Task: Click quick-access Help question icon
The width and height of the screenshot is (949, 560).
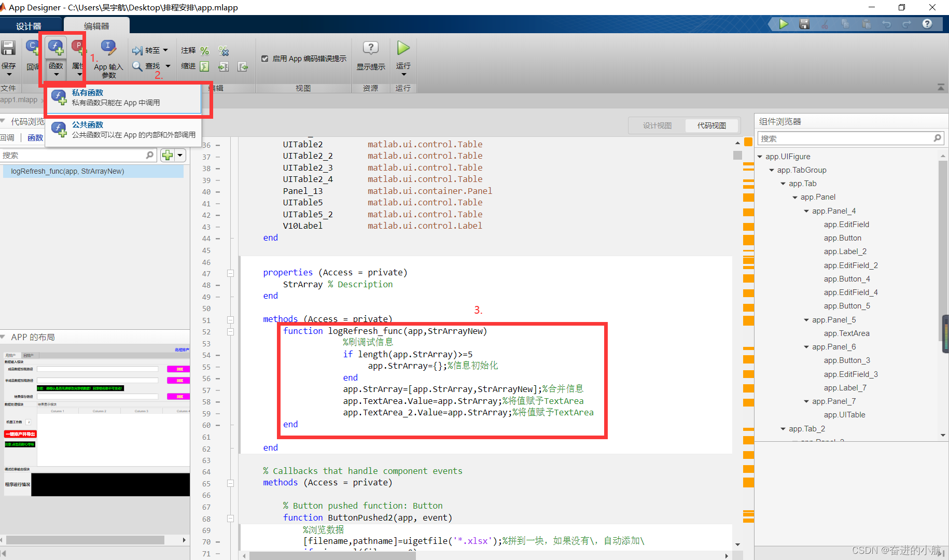Action: point(927,24)
